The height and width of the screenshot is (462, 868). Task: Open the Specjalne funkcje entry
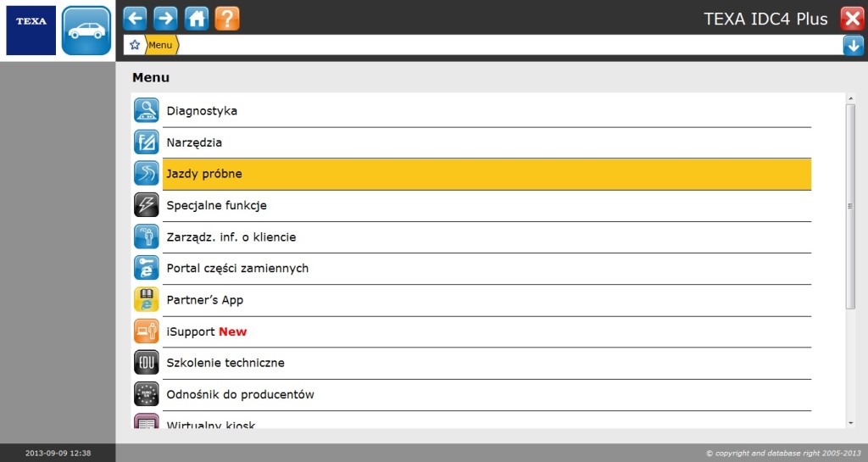point(487,205)
